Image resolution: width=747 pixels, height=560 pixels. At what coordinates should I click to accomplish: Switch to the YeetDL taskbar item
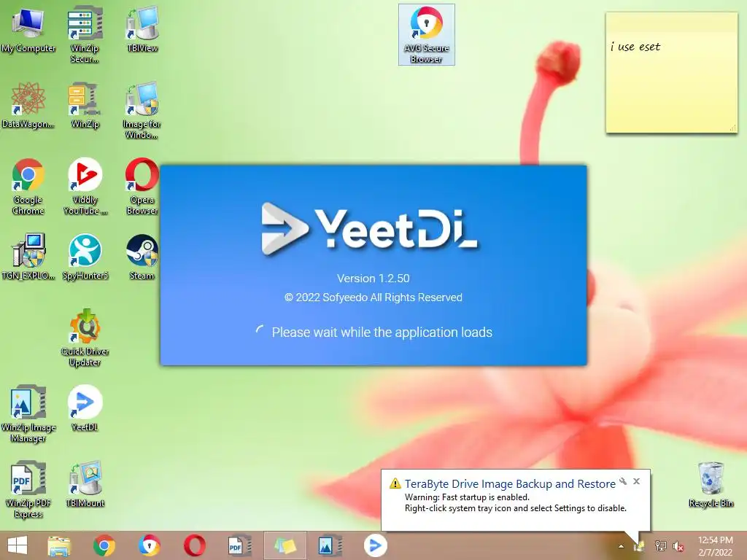click(376, 545)
